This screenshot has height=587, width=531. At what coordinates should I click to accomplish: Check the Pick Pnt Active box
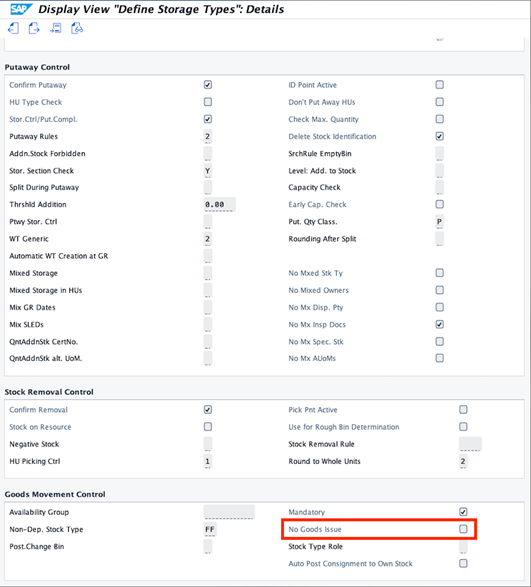point(463,410)
